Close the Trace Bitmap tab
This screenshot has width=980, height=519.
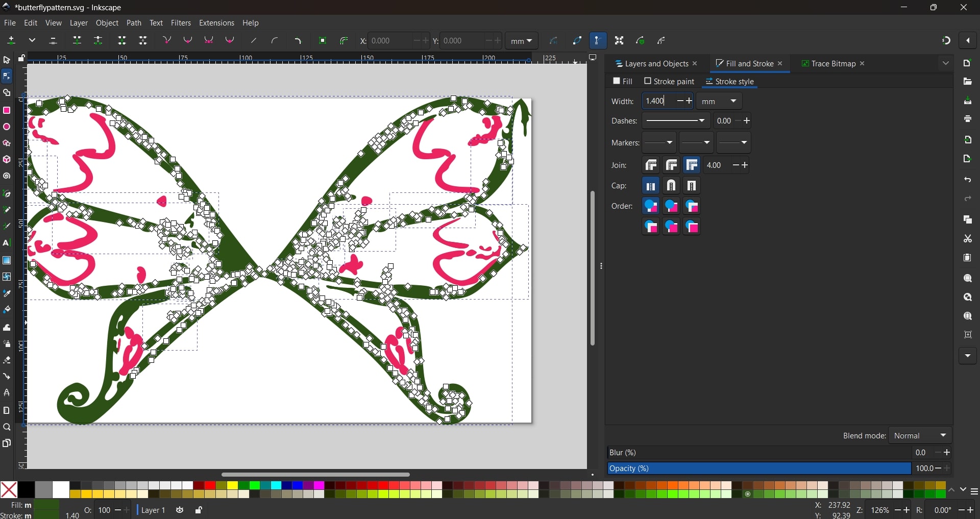(x=863, y=64)
